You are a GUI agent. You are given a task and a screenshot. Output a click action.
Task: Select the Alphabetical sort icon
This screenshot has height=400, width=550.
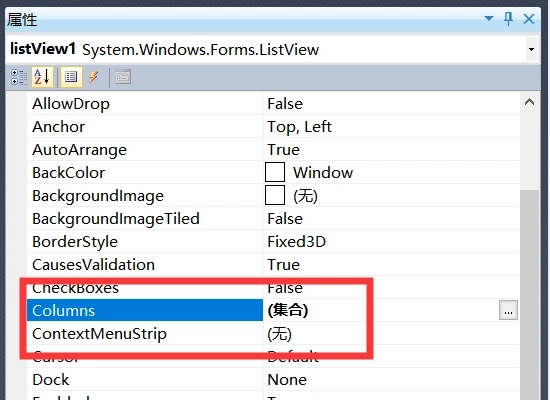pyautogui.click(x=42, y=77)
